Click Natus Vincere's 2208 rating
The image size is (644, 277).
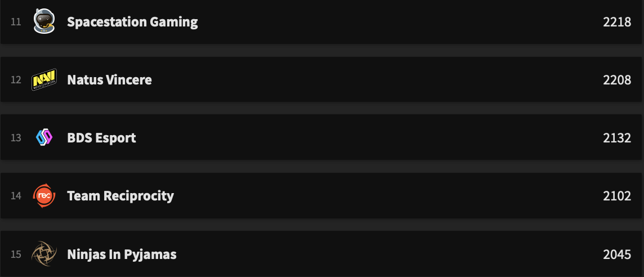click(617, 80)
